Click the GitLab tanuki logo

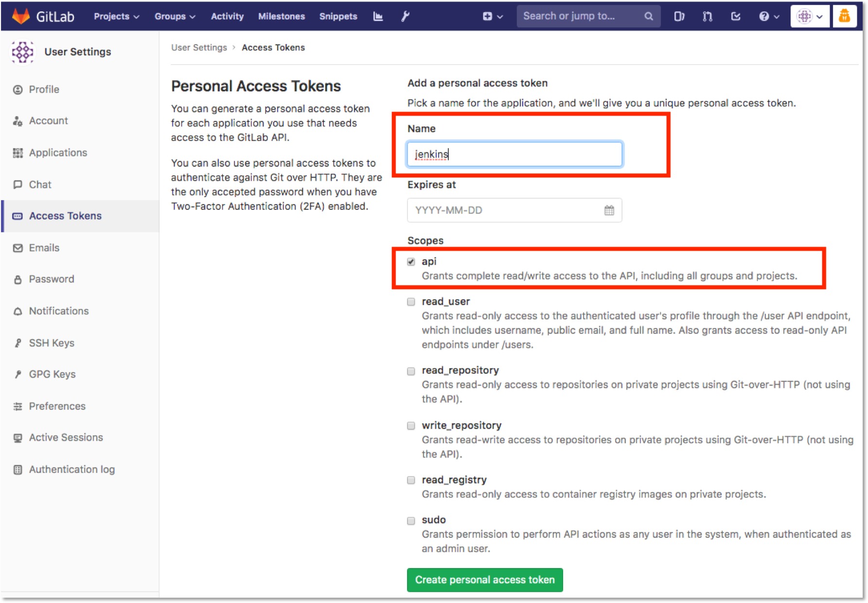click(x=19, y=15)
